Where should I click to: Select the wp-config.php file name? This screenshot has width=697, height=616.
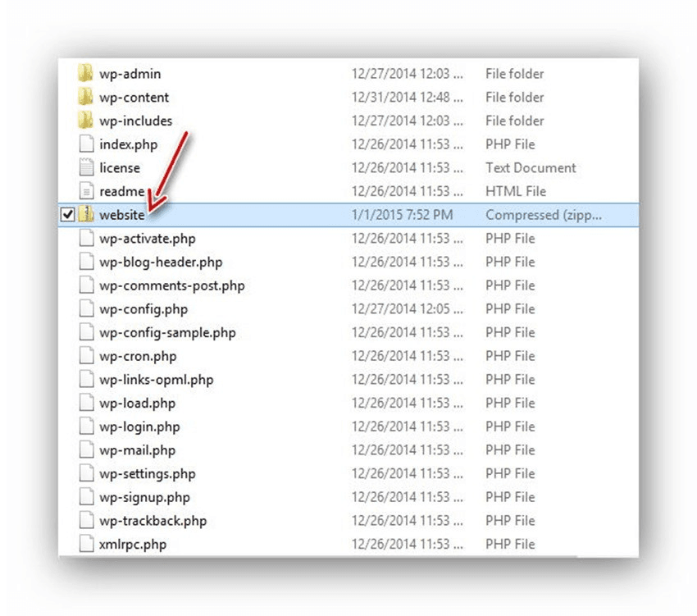(x=143, y=309)
